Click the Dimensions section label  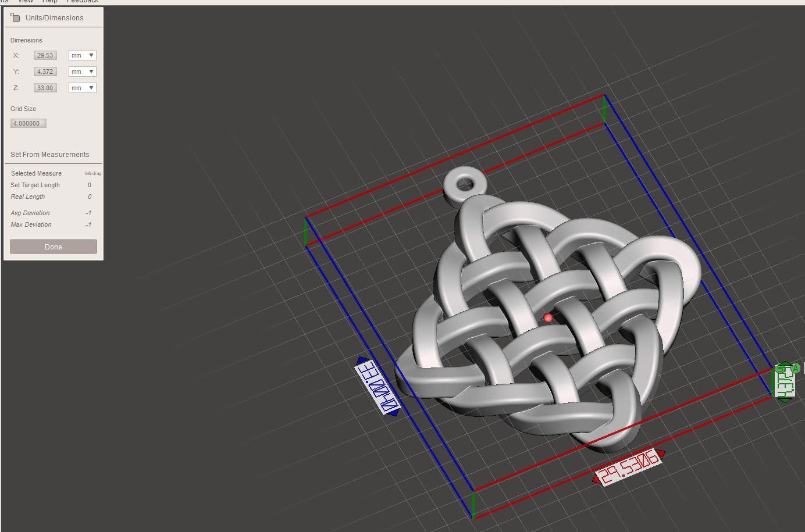coord(26,40)
